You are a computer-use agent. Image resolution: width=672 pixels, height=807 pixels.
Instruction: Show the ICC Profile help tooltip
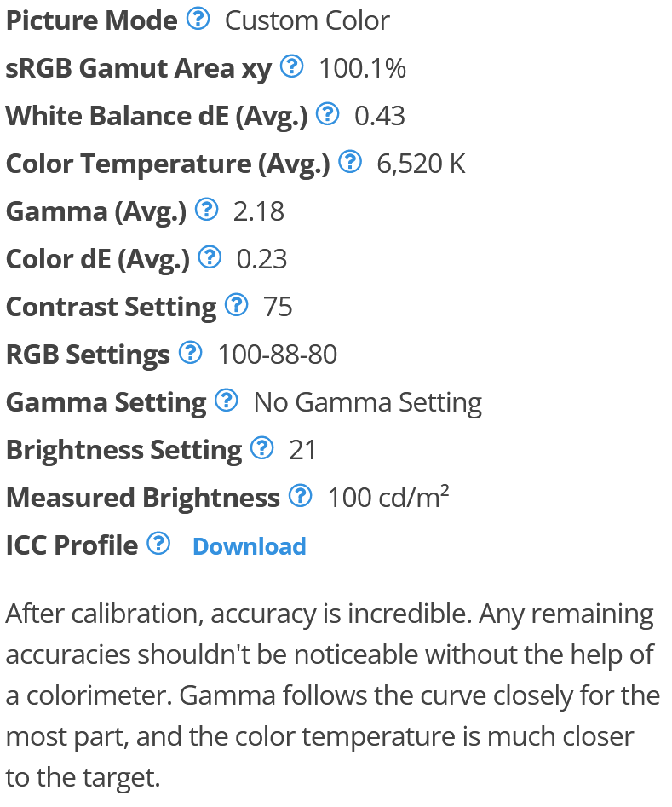click(158, 544)
